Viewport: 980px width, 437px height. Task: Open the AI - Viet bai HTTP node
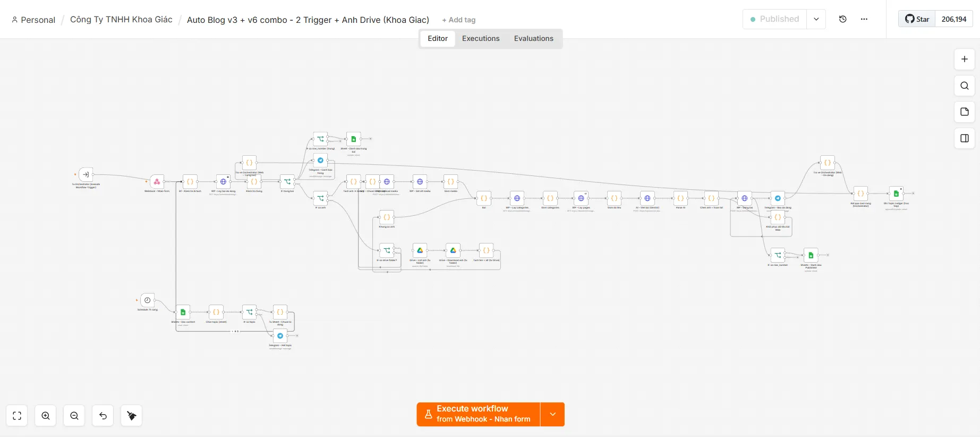(x=647, y=198)
